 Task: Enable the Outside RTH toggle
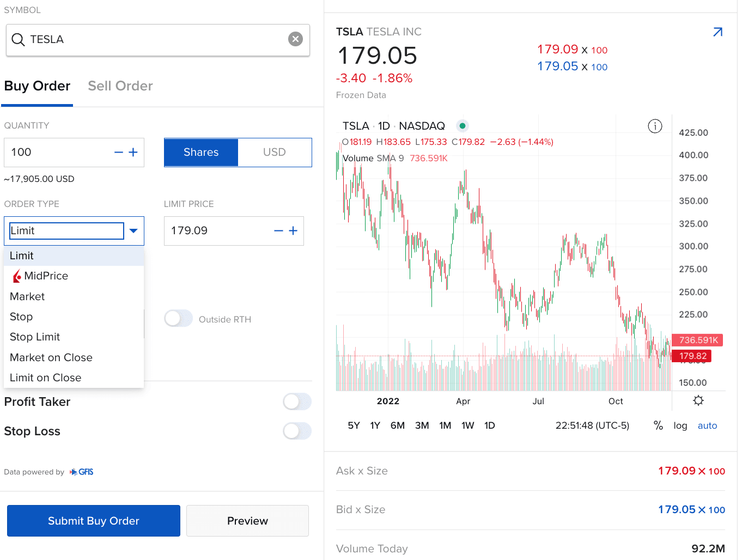pos(179,319)
